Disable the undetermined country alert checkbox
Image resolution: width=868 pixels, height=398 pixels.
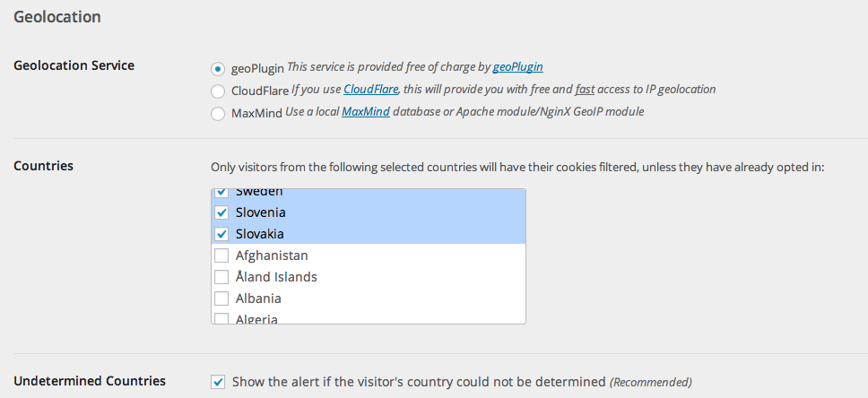tap(218, 382)
